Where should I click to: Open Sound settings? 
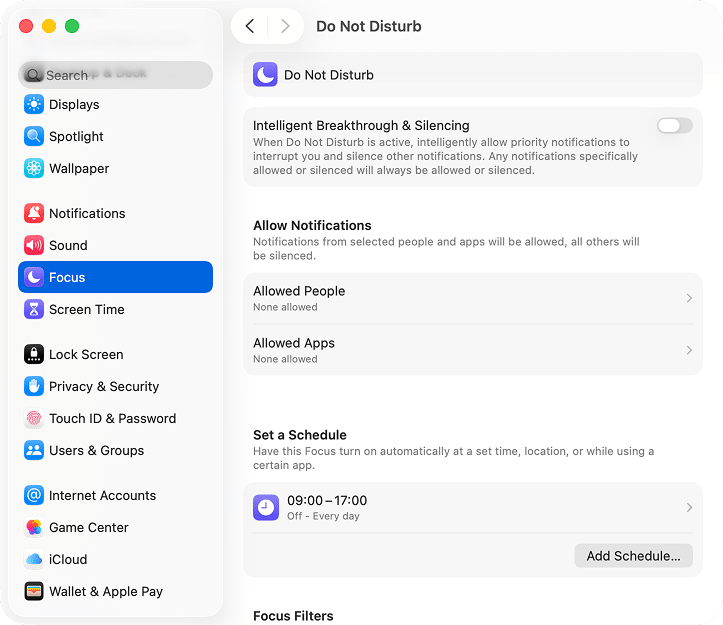(115, 245)
